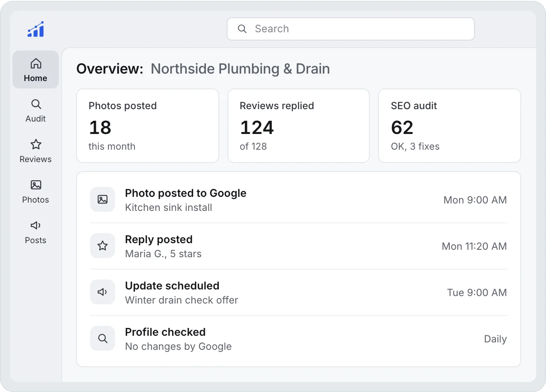This screenshot has width=546, height=392.
Task: Go to the Home label in the sidebar
Action: point(36,78)
